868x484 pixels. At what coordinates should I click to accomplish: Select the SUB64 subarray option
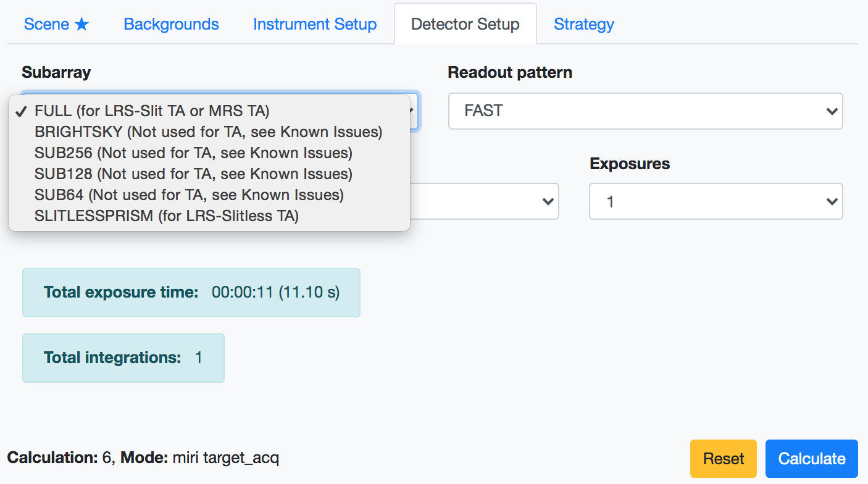click(188, 194)
